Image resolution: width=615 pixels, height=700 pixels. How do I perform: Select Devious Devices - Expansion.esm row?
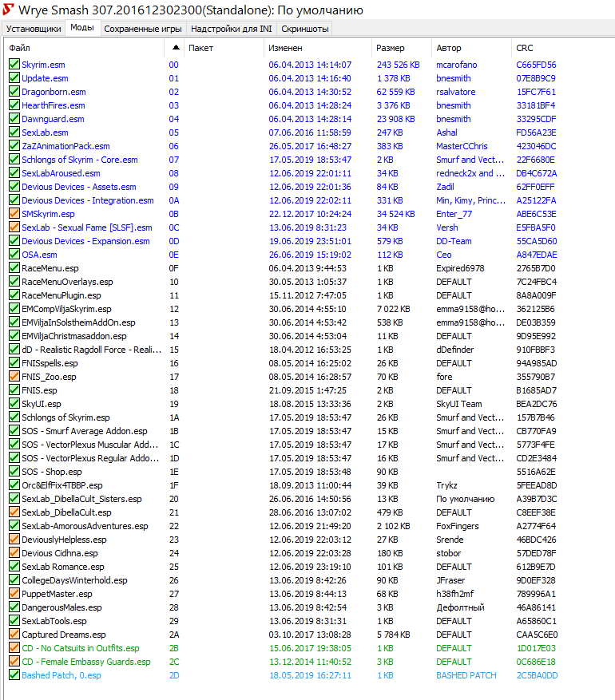click(x=307, y=241)
